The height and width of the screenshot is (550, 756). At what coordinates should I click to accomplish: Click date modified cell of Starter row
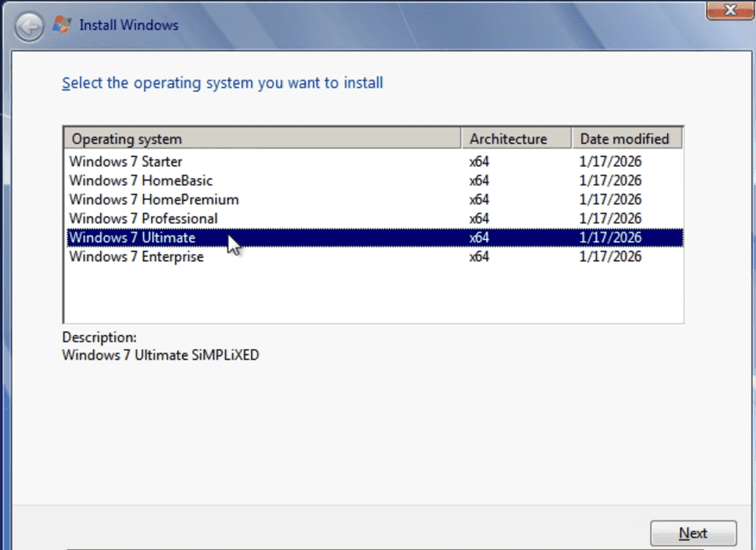point(610,162)
